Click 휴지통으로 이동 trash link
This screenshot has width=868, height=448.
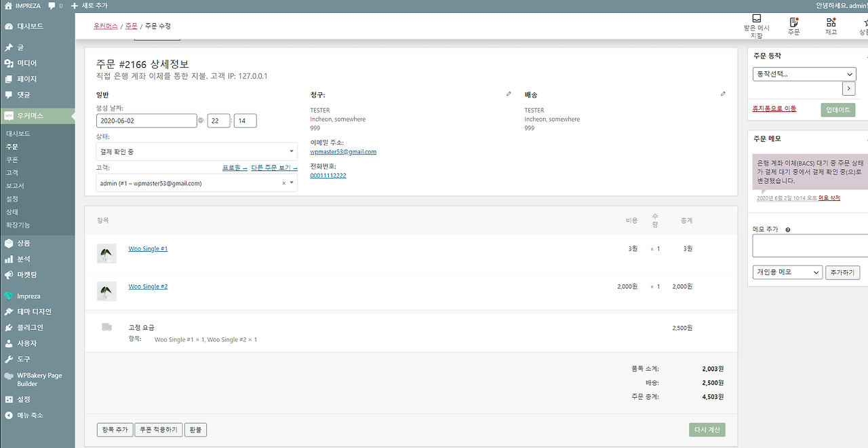[774, 109]
